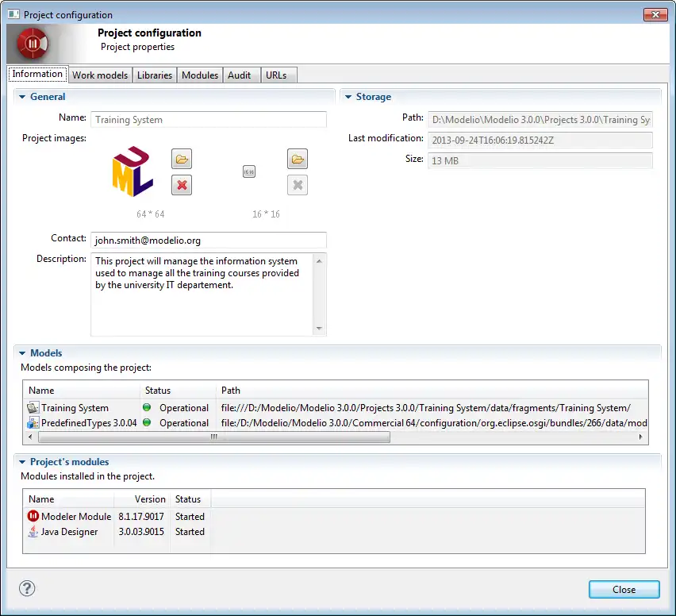Select the Modeler Module row
Screen dimensions: 676x616
[334, 516]
